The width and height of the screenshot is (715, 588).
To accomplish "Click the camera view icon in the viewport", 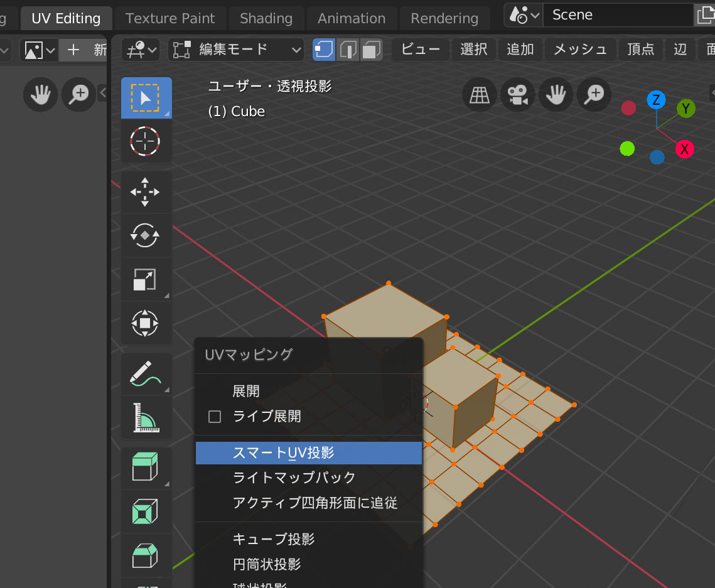I will [517, 94].
